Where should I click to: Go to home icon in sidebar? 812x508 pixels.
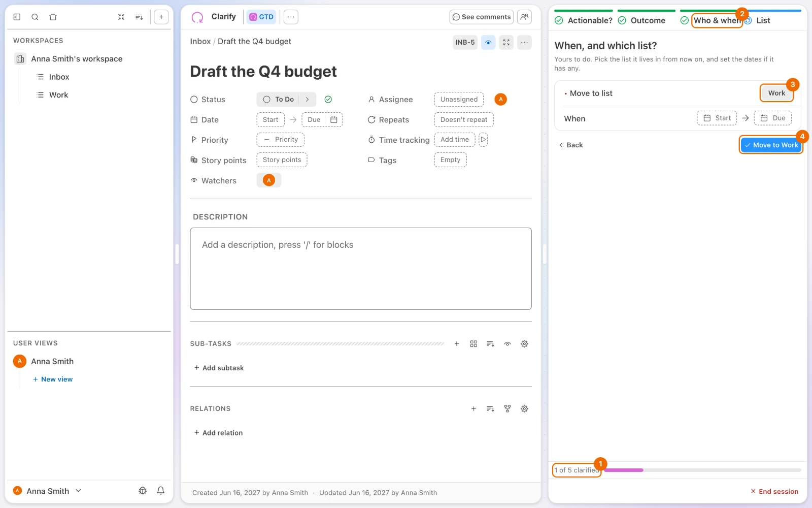[x=53, y=17]
